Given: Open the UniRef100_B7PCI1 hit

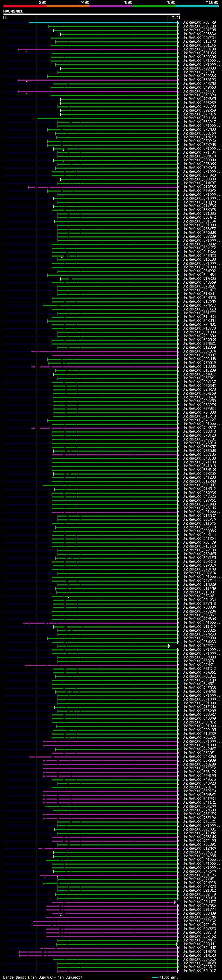Looking at the screenshot, I should (x=199, y=646).
